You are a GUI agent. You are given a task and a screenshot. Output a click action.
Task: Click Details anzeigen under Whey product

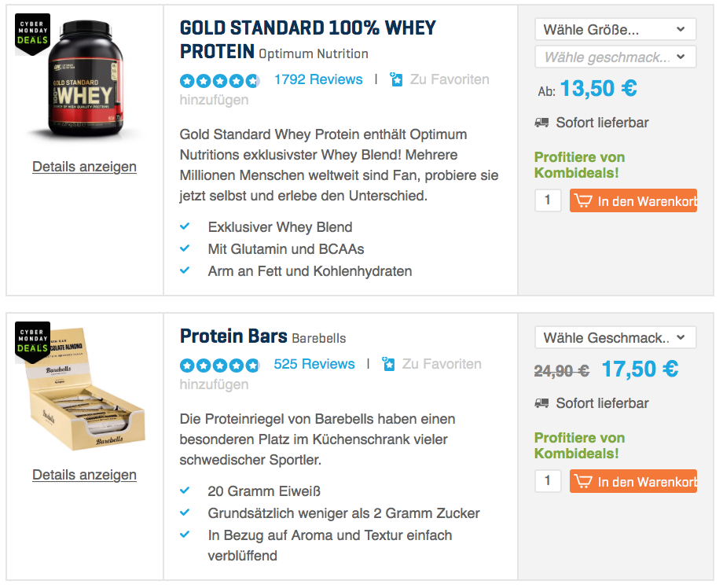pos(84,167)
